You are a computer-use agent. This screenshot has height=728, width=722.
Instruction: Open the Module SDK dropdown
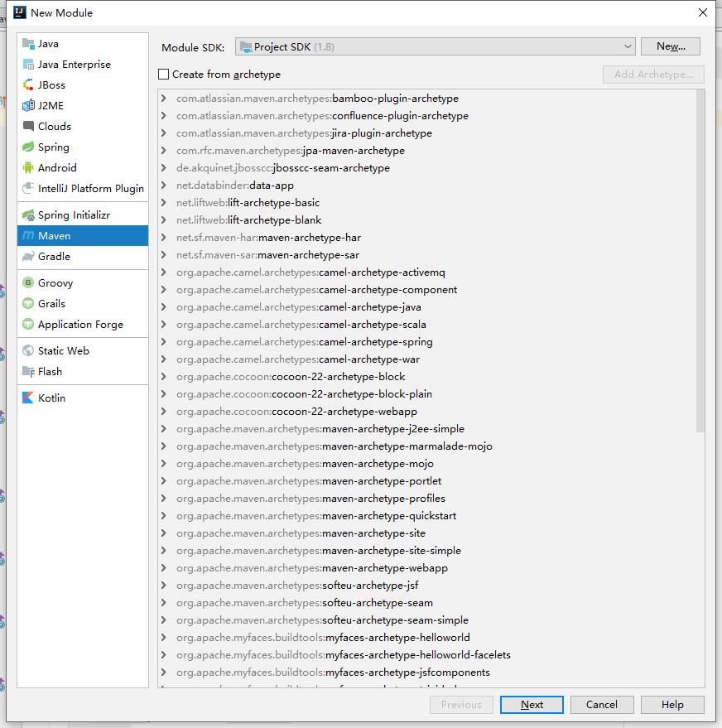click(435, 47)
